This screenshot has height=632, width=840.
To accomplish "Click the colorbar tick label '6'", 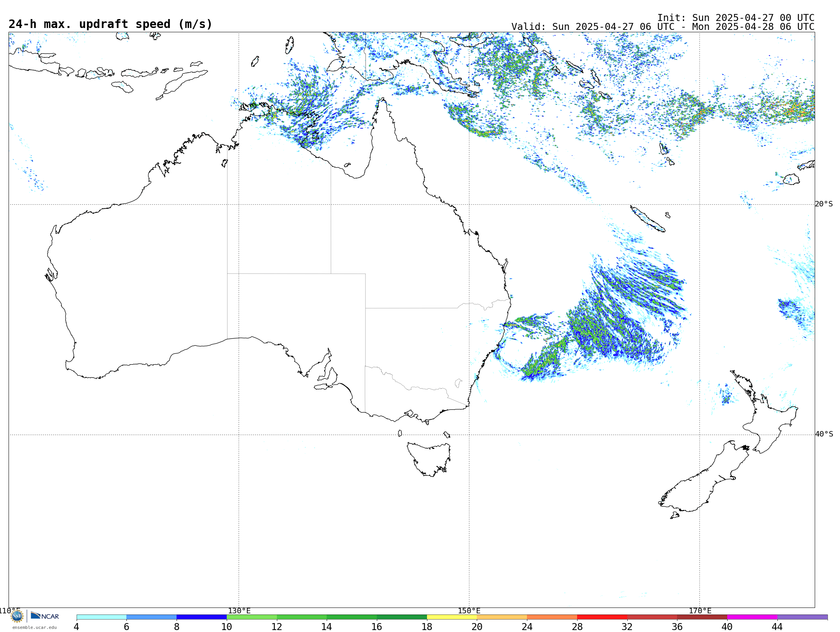I will point(126,627).
